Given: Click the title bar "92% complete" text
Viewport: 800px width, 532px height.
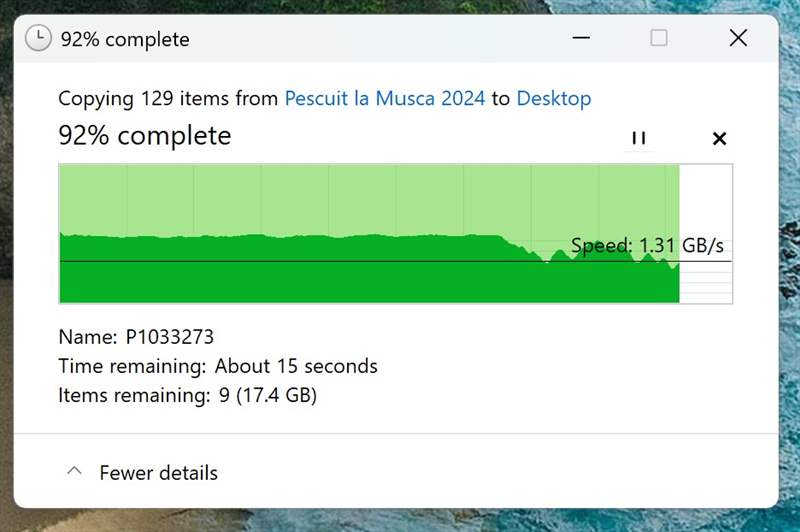Looking at the screenshot, I should pos(125,40).
